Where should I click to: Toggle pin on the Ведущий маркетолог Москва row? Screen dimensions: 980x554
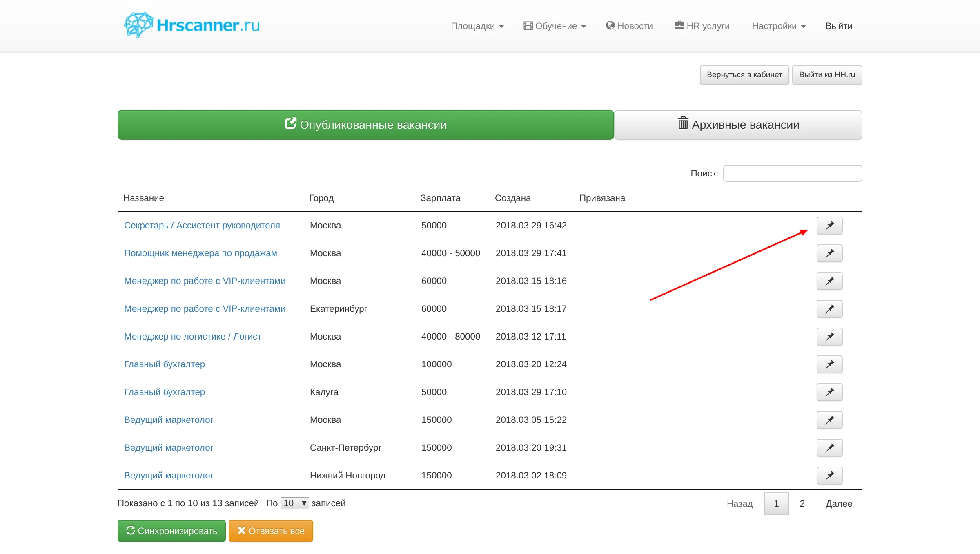tap(829, 420)
